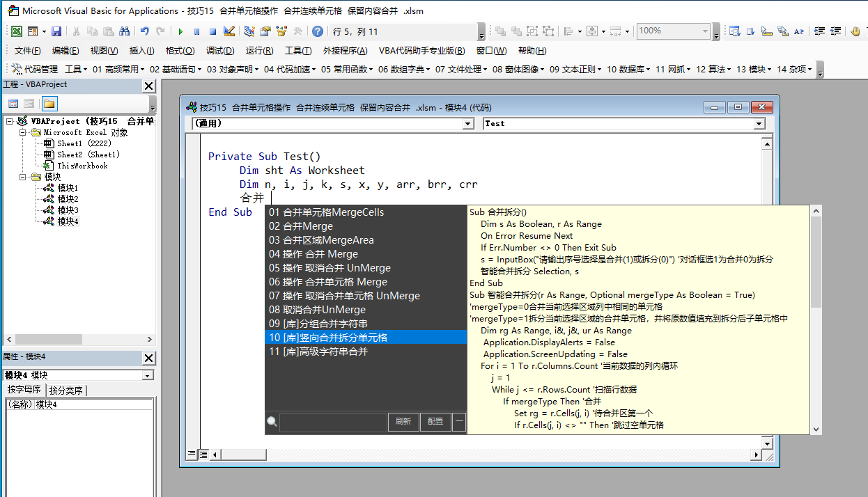Open the 工具 dropdown in the code helper toolbar
The height and width of the screenshot is (497, 868).
(x=76, y=69)
